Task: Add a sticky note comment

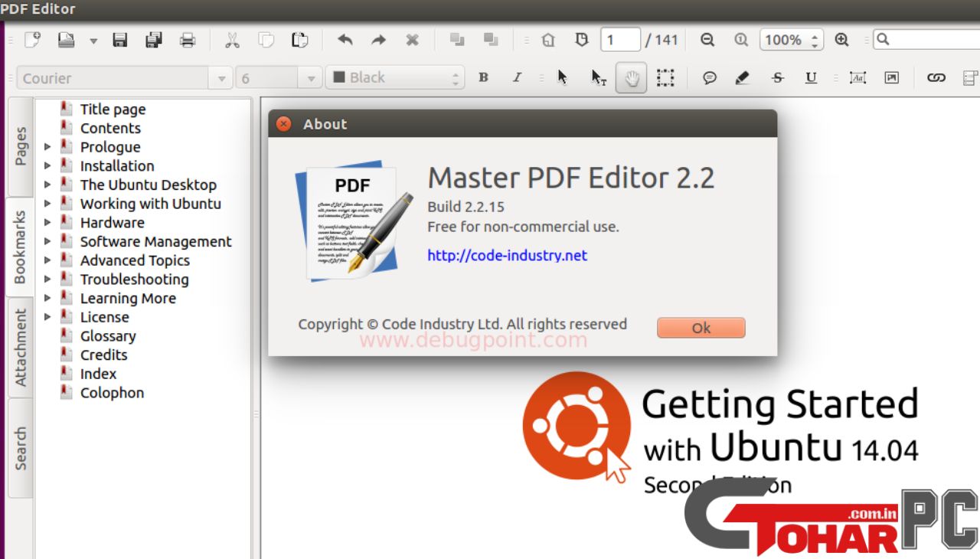Action: tap(710, 77)
